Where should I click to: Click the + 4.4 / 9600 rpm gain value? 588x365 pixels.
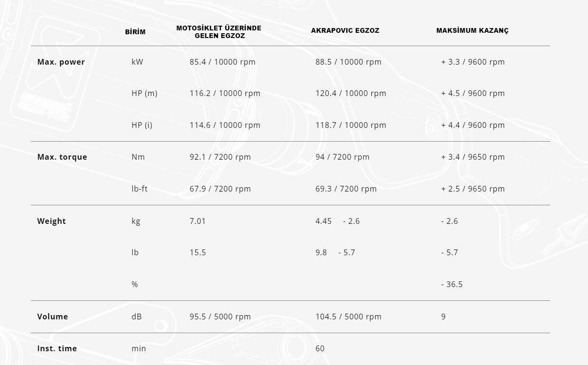tap(473, 125)
